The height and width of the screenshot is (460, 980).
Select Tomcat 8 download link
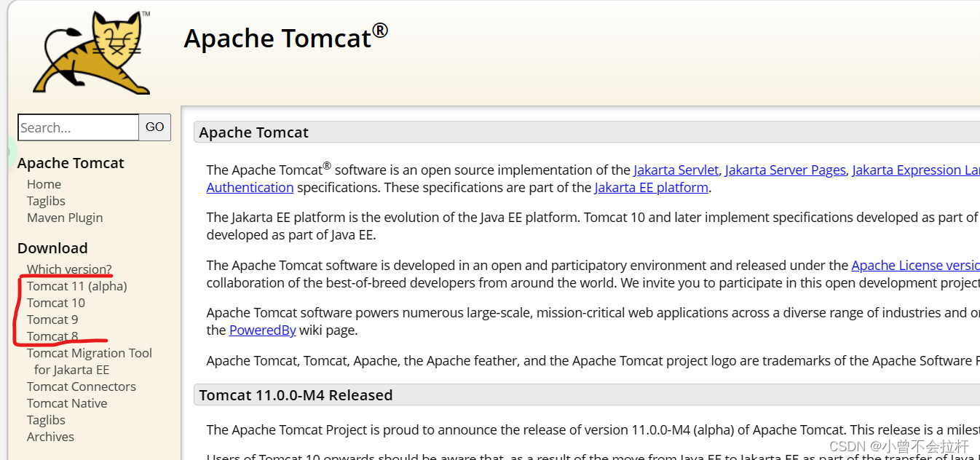[52, 336]
